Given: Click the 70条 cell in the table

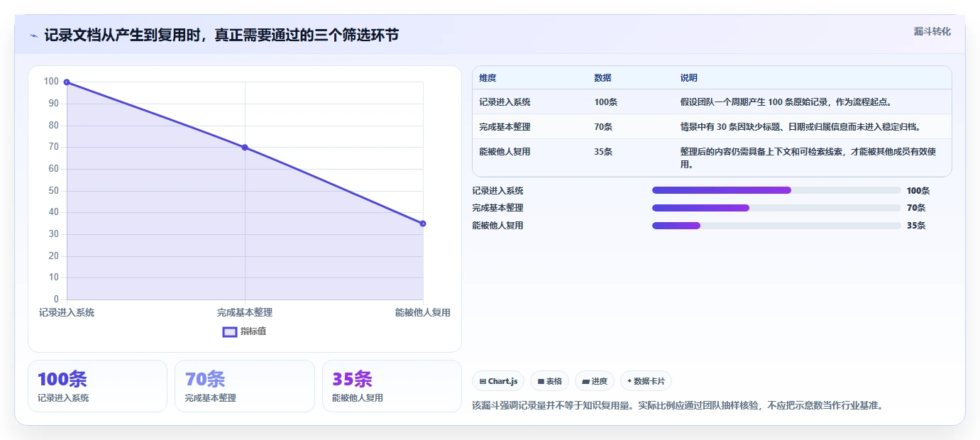Looking at the screenshot, I should coord(604,127).
